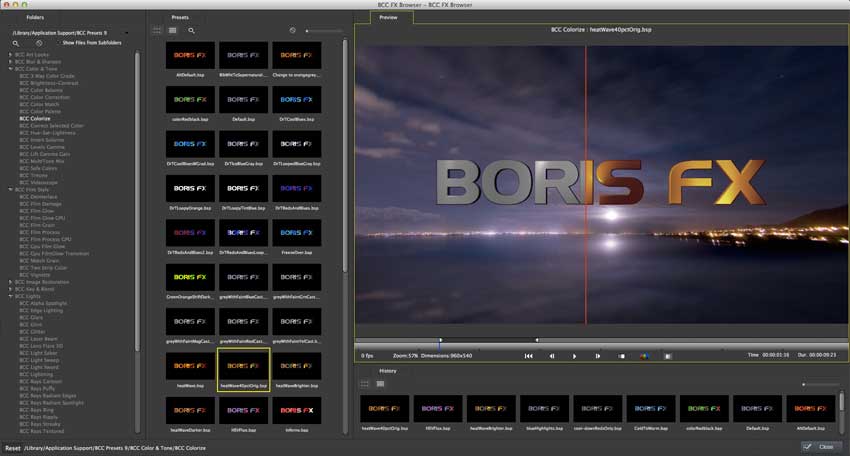Select BCC Vignette in folder tree

click(x=35, y=275)
